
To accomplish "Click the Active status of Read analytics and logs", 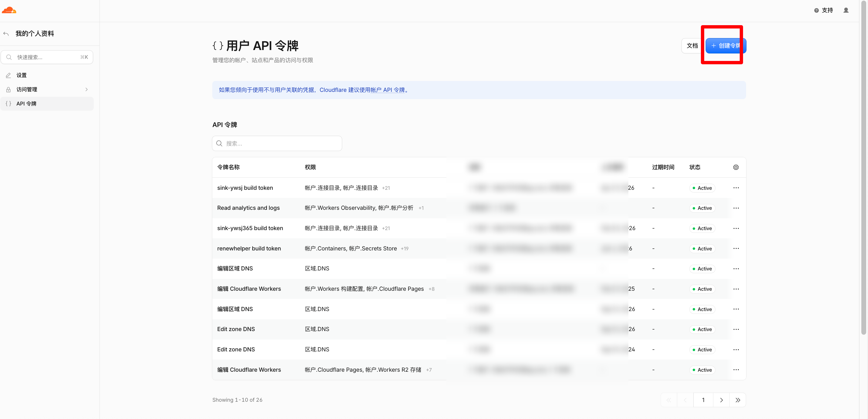I will [702, 208].
